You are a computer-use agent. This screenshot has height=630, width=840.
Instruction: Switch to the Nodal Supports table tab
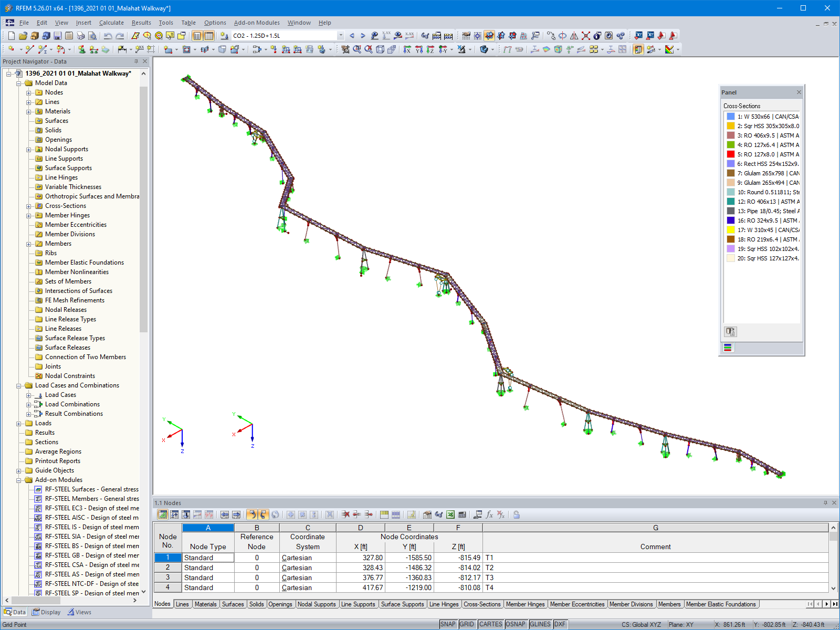click(317, 604)
